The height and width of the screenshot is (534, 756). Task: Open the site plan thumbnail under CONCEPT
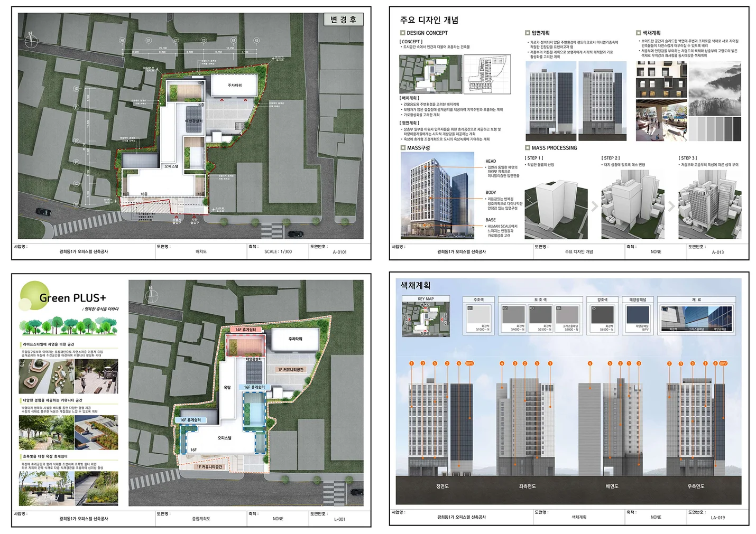click(431, 74)
